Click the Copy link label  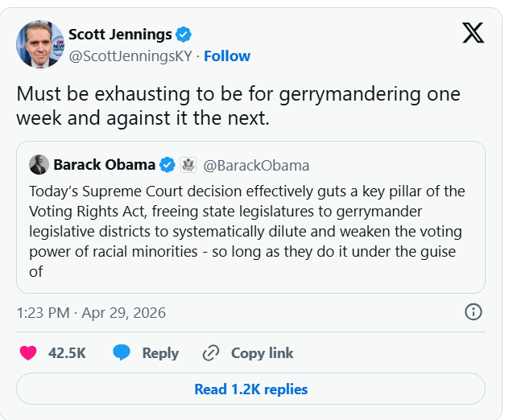click(x=262, y=352)
